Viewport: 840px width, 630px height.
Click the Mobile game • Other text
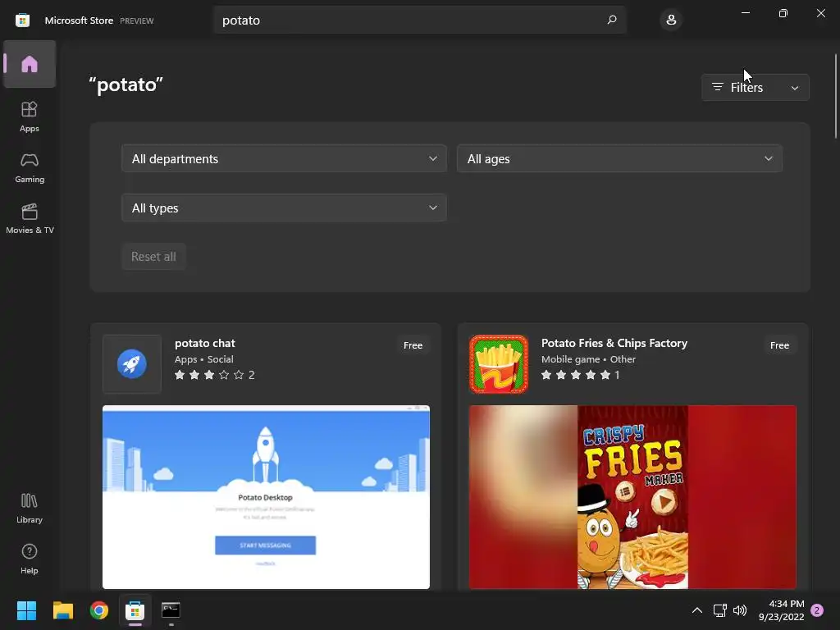click(x=588, y=359)
